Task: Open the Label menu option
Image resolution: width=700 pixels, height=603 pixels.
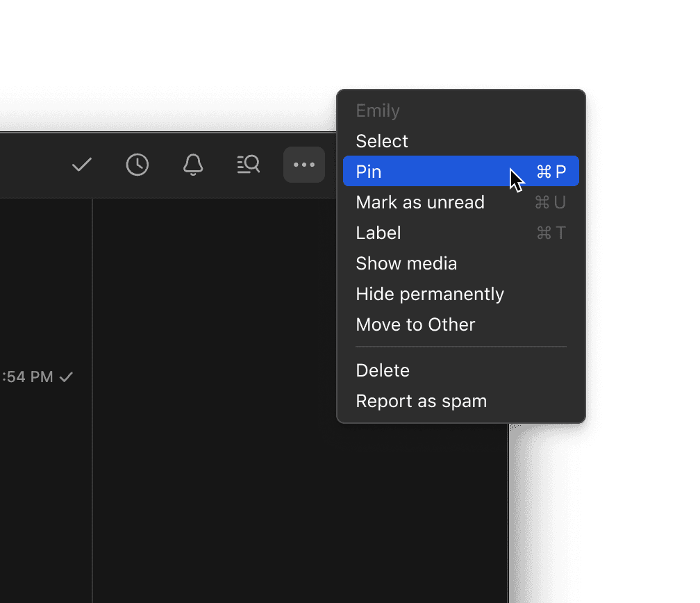Action: (378, 233)
